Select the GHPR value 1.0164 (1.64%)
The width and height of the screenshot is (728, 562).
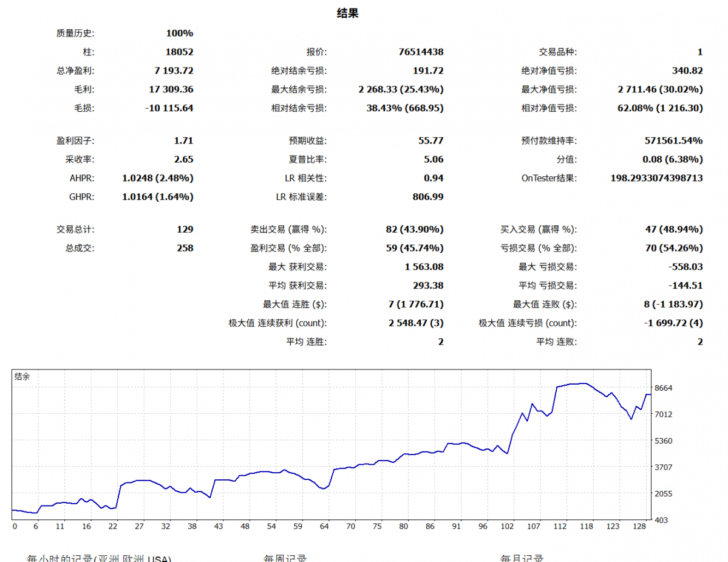coord(157,196)
